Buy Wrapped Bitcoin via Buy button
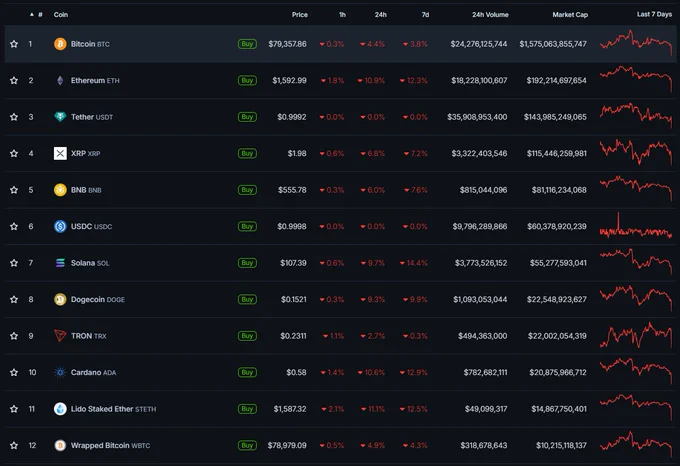The height and width of the screenshot is (466, 680). point(247,445)
